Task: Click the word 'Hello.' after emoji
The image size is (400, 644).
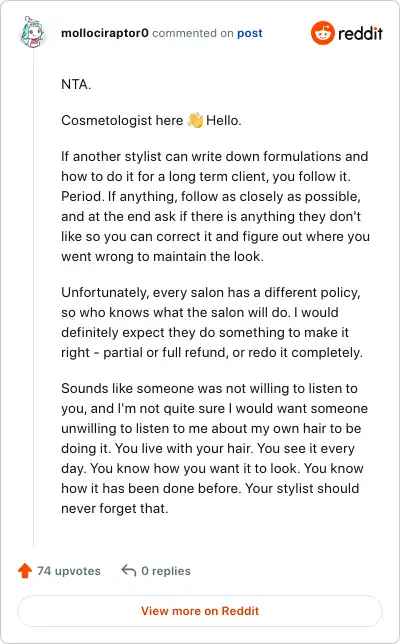Action: 224,120
